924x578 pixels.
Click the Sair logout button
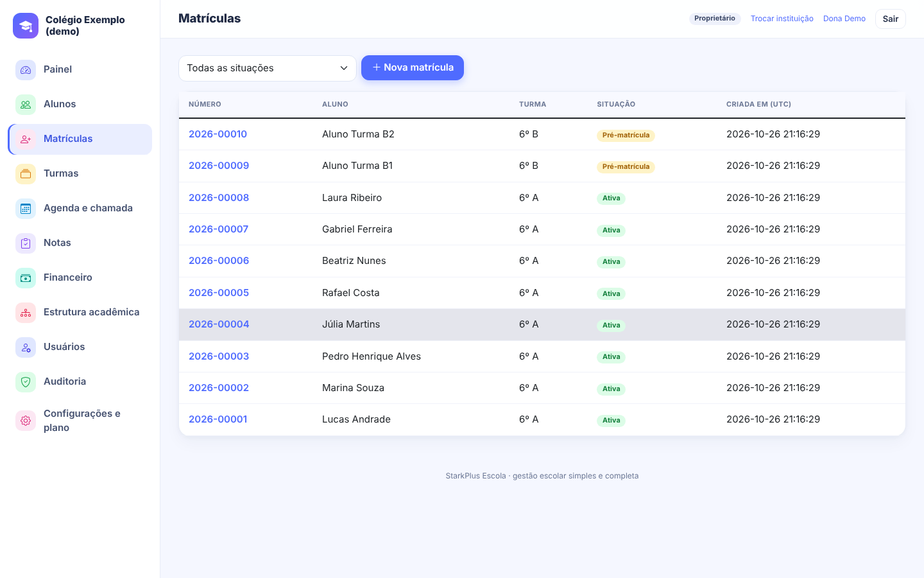tap(891, 19)
